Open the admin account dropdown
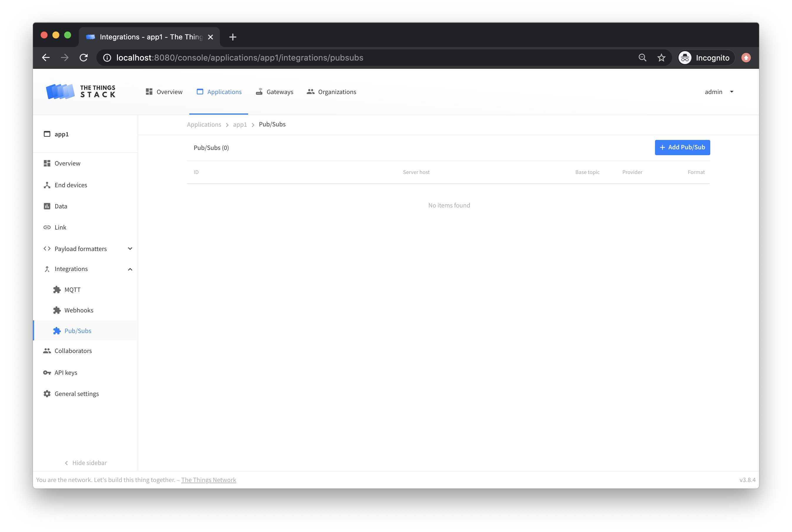The image size is (792, 532). coord(719,92)
